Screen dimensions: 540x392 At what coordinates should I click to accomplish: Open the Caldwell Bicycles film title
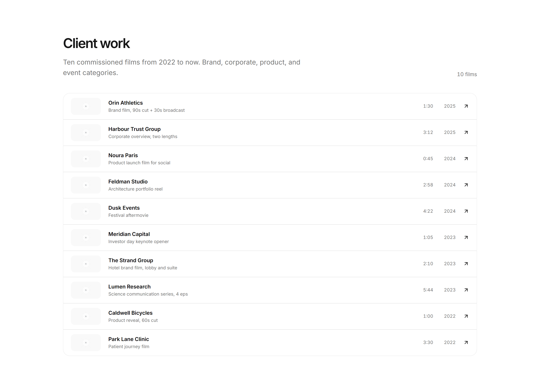(x=130, y=313)
